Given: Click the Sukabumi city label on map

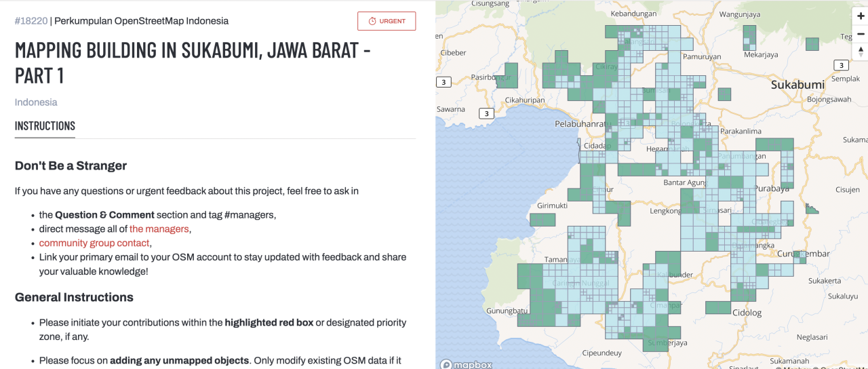Looking at the screenshot, I should 797,85.
